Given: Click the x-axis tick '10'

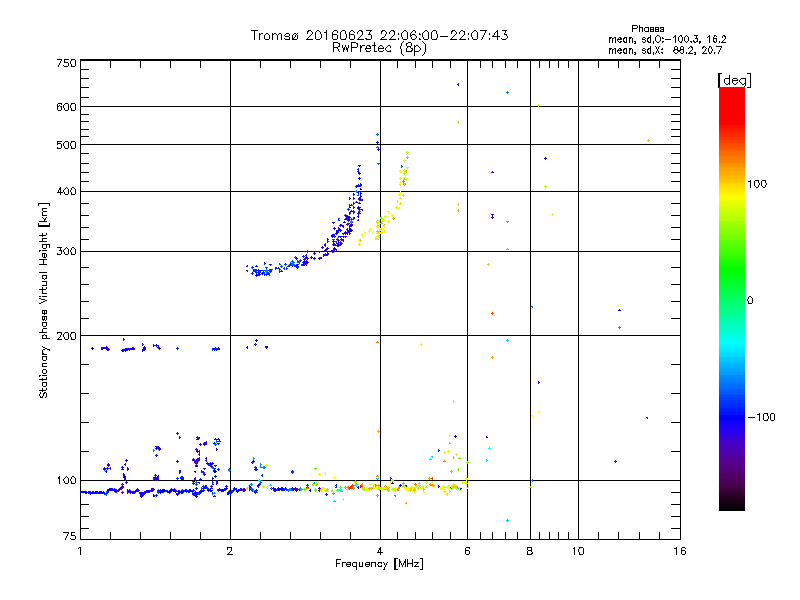Looking at the screenshot, I should 578,551.
